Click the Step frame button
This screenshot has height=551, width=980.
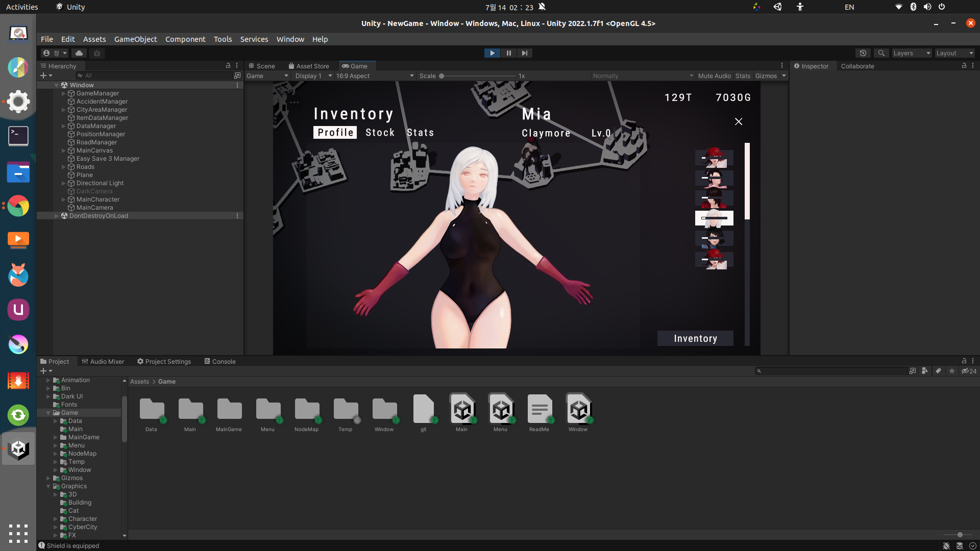click(524, 53)
